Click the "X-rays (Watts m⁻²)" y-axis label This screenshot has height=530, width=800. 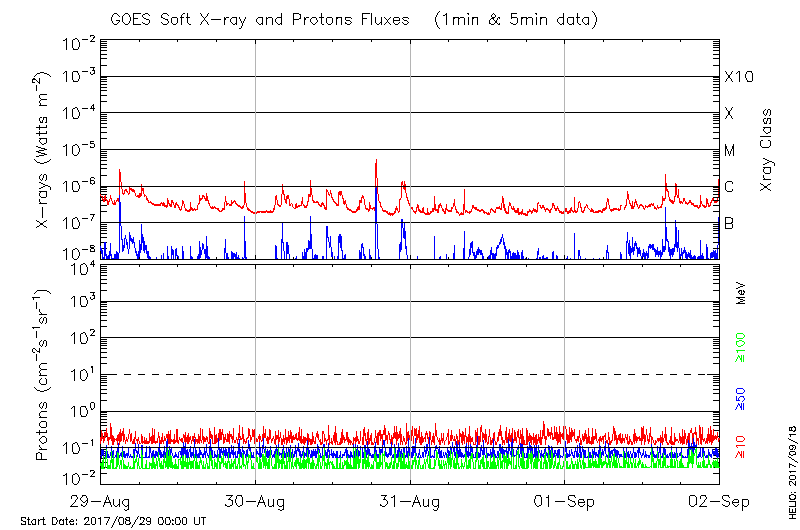44,150
